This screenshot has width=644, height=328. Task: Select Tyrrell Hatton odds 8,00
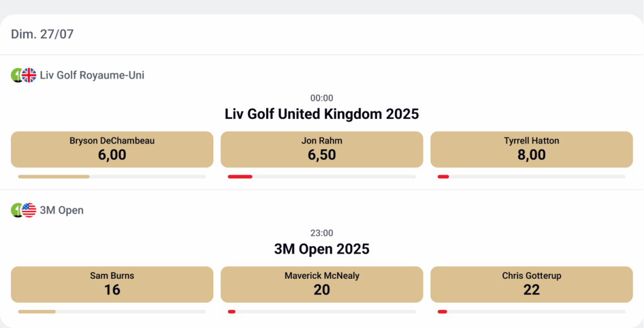point(531,149)
